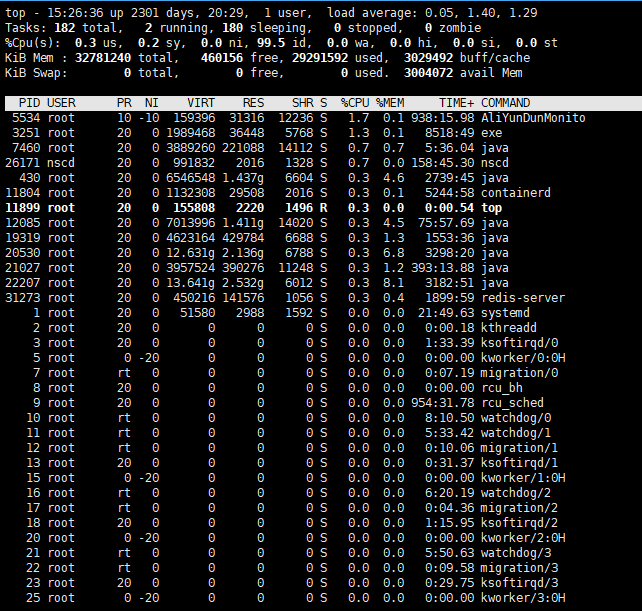Click the Tasks total value 182

[65, 28]
